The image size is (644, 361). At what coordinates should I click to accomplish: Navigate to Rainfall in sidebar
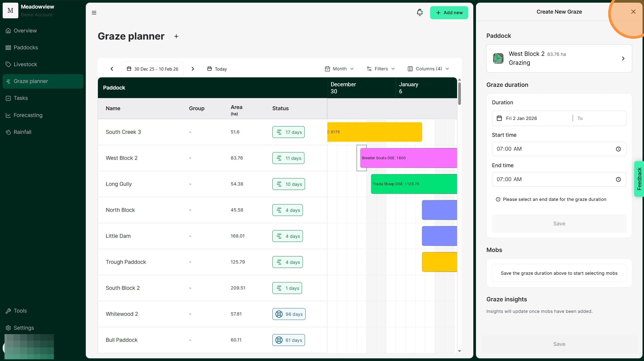22,132
